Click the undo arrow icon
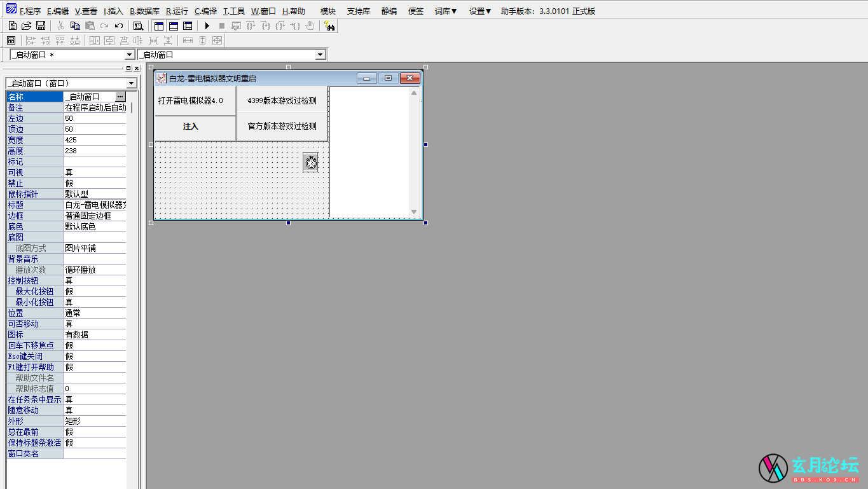This screenshot has height=489, width=868. tap(119, 26)
